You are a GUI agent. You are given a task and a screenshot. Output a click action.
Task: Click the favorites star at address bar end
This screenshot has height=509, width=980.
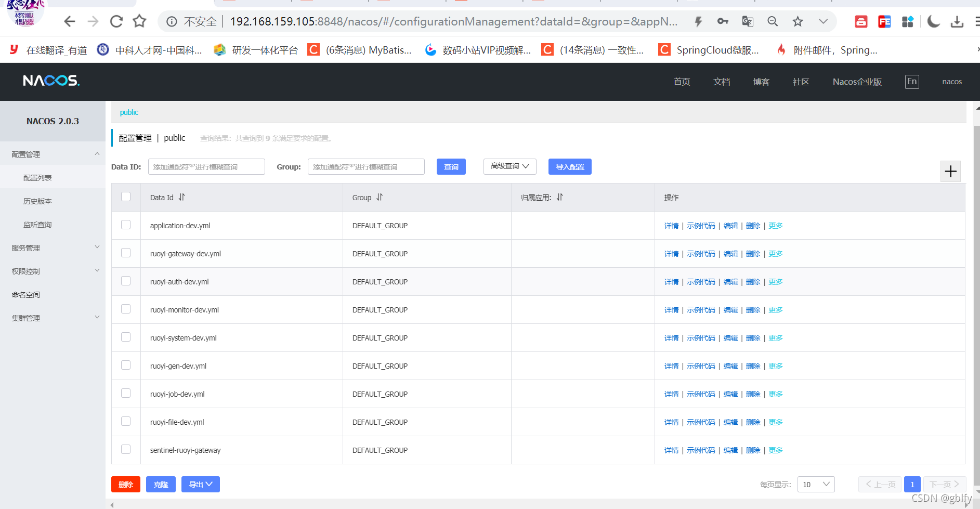(x=798, y=21)
